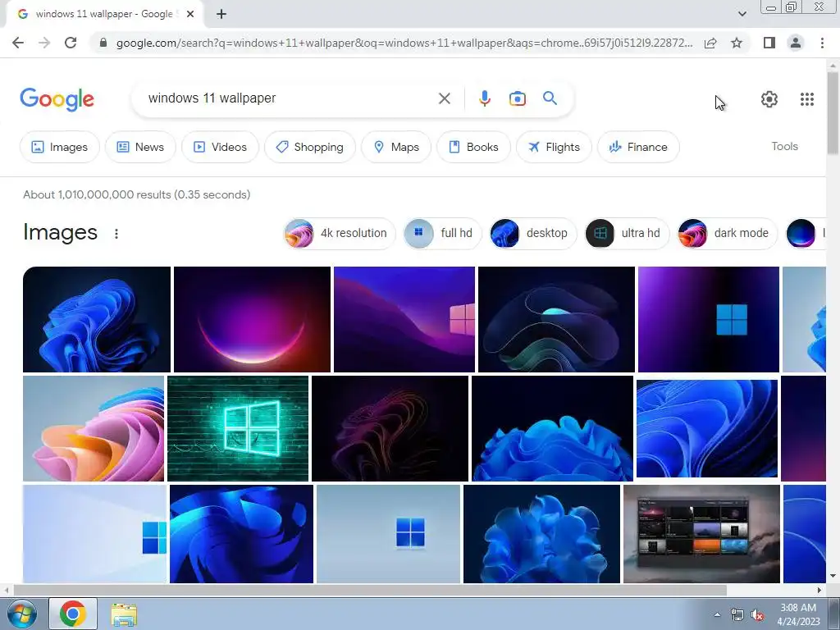Image resolution: width=840 pixels, height=630 pixels.
Task: Show hidden system tray icons
Action: pyautogui.click(x=717, y=615)
